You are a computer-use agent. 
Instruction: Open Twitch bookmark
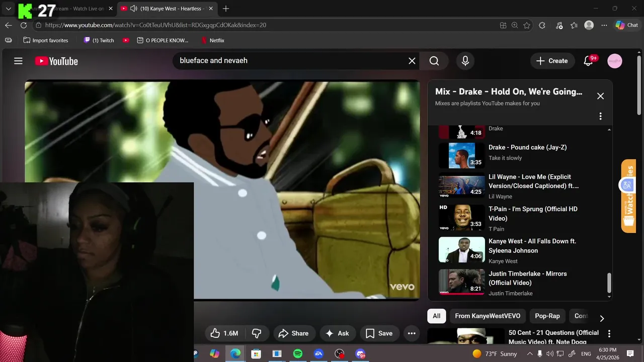point(99,40)
